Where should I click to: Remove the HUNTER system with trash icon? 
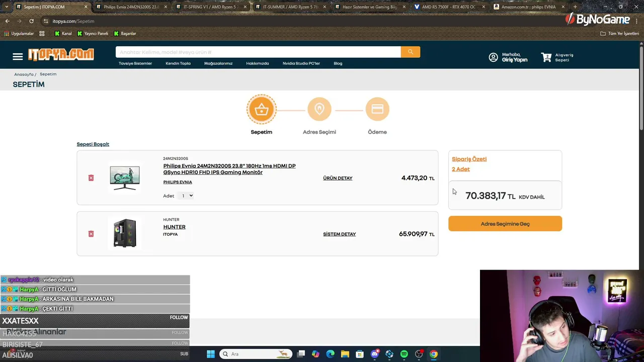tap(91, 234)
